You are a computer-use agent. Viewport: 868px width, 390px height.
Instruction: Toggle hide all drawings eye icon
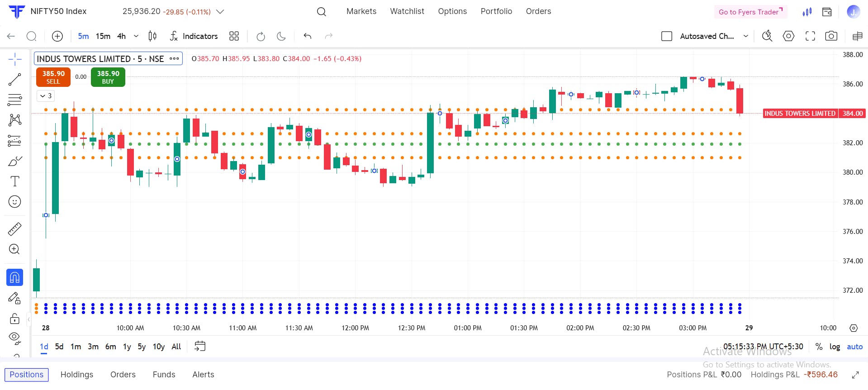click(15, 338)
